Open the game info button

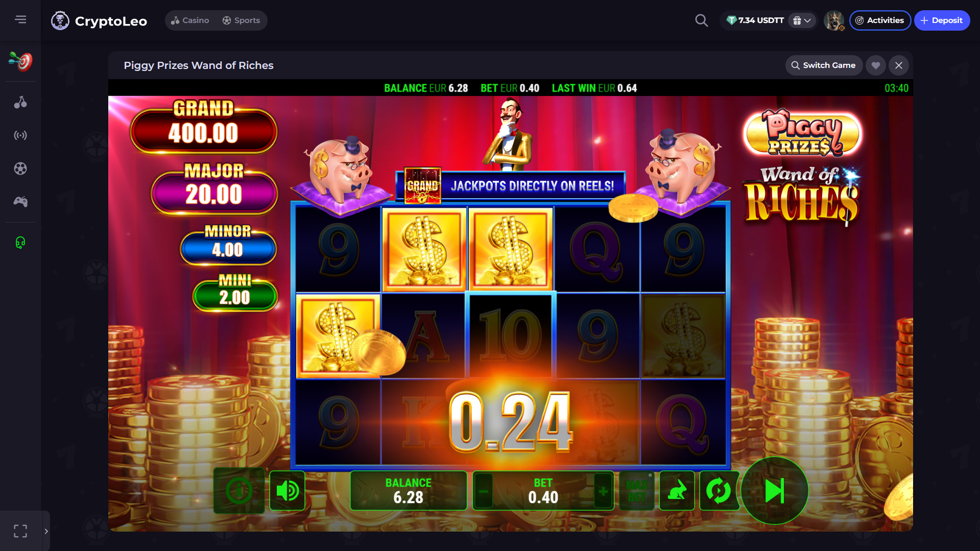pos(239,491)
